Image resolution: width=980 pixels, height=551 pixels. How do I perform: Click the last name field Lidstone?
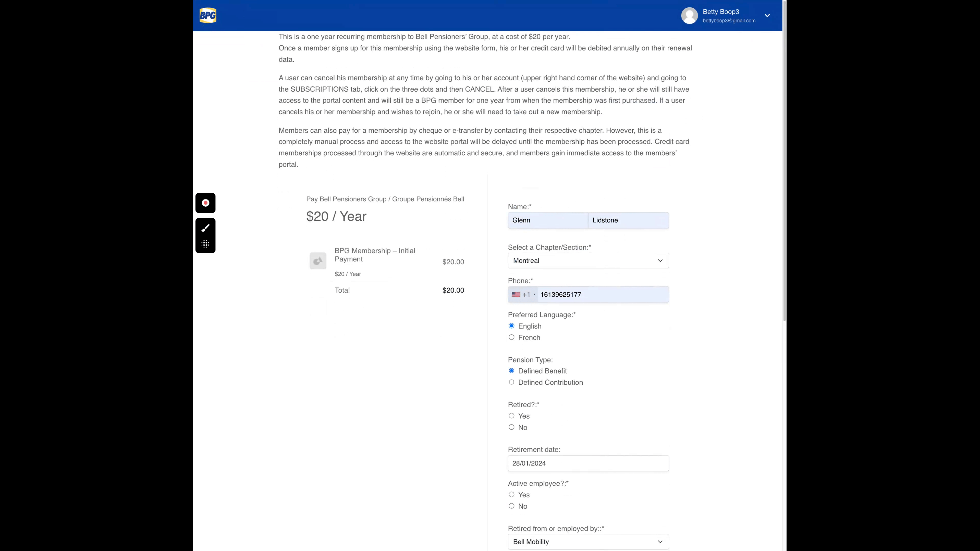click(x=628, y=220)
